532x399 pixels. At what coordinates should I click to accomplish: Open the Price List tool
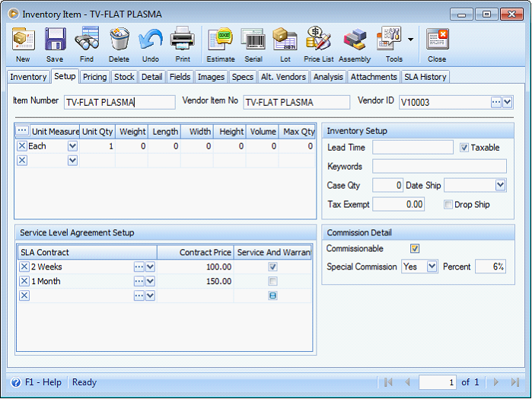(x=318, y=44)
